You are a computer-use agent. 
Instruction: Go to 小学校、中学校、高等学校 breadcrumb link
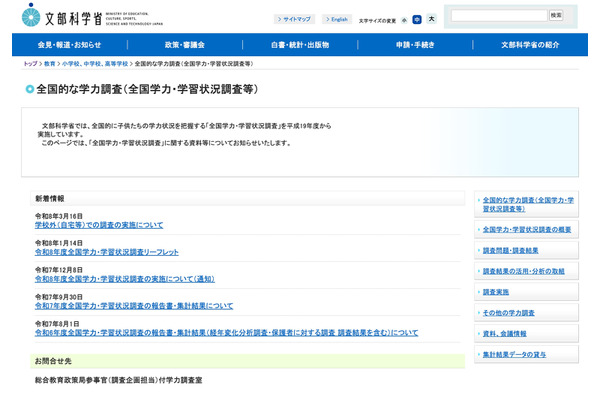tap(95, 64)
